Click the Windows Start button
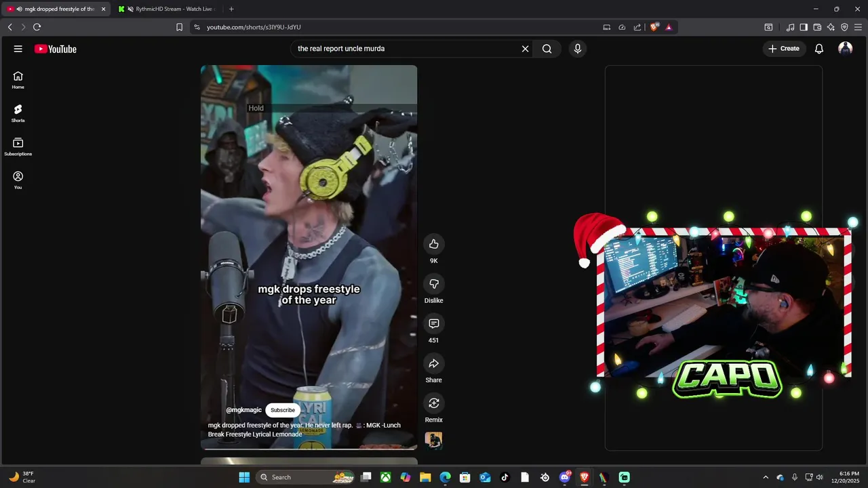Viewport: 868px width, 488px height. pyautogui.click(x=244, y=477)
